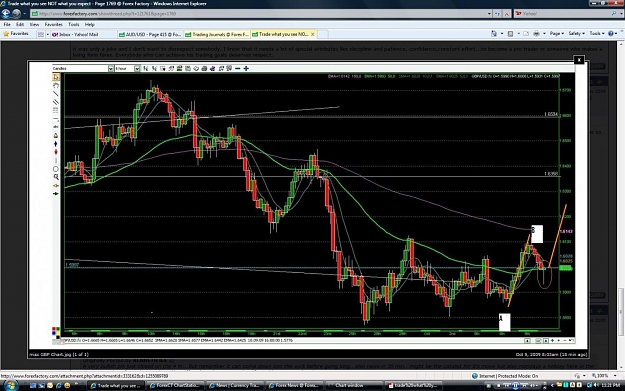Click the Read Mail envelope icon
625x391 pixels.
tap(526, 33)
